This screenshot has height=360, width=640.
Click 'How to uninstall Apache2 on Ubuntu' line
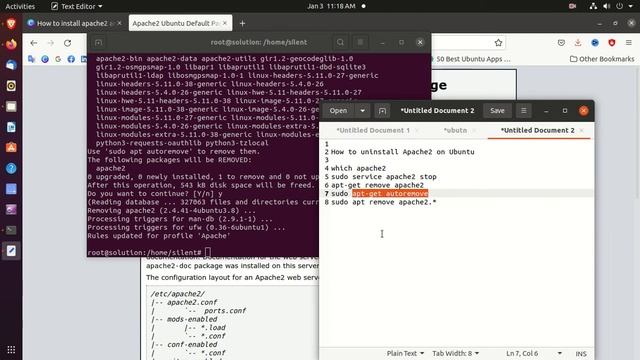point(402,152)
